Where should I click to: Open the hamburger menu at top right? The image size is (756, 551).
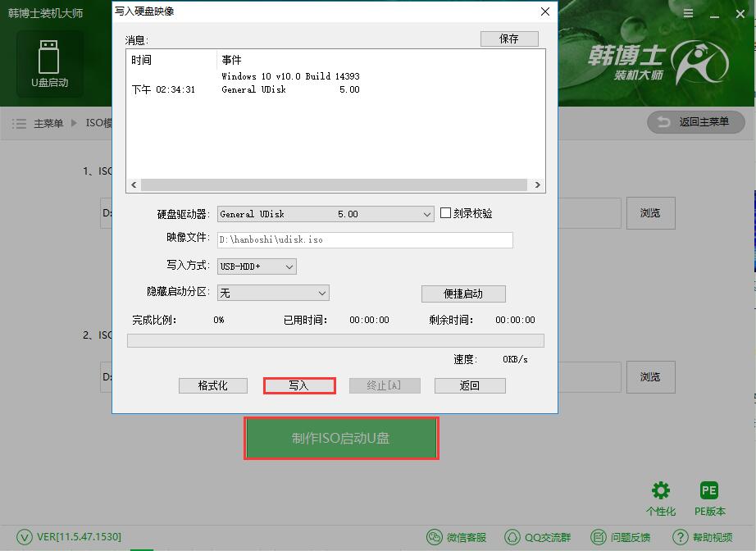[687, 13]
